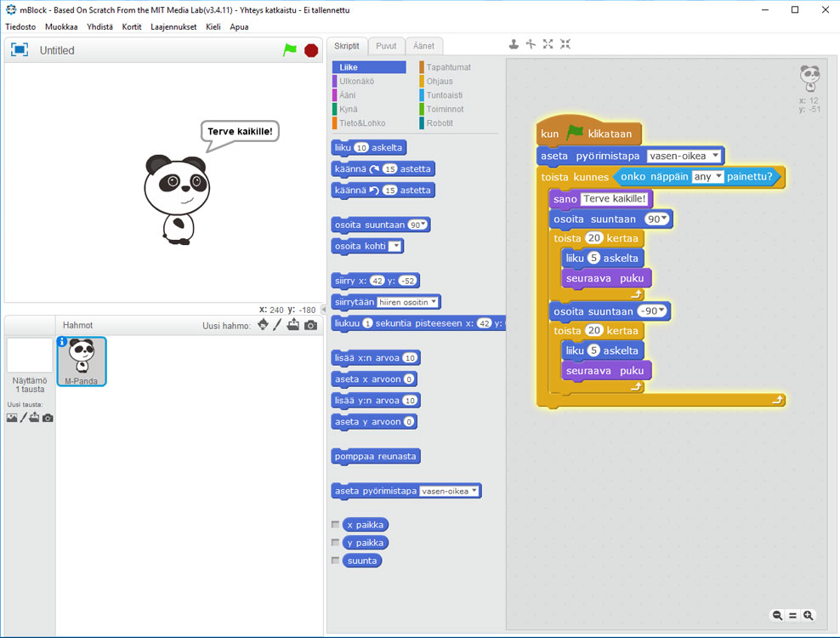Check the 'suunta' reporter checkbox
The width and height of the screenshot is (840, 638).
pos(336,561)
